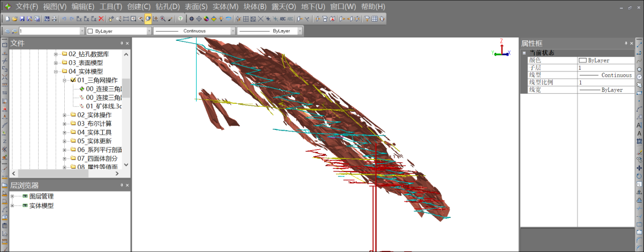Expand the 02_钻孔数据库 folder
The width and height of the screenshot is (644, 252).
coord(56,54)
